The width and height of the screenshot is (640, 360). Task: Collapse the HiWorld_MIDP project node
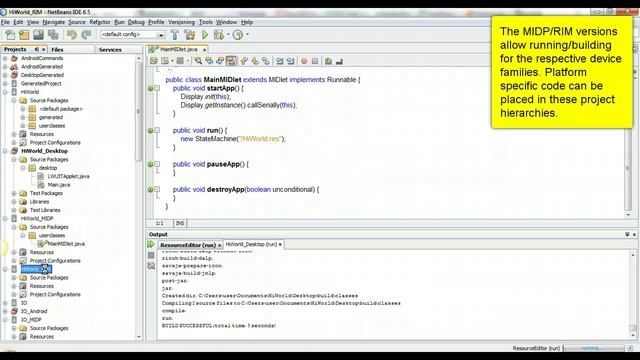point(5,218)
